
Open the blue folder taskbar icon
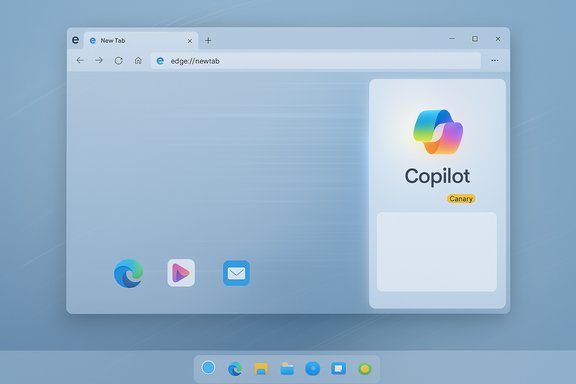287,369
